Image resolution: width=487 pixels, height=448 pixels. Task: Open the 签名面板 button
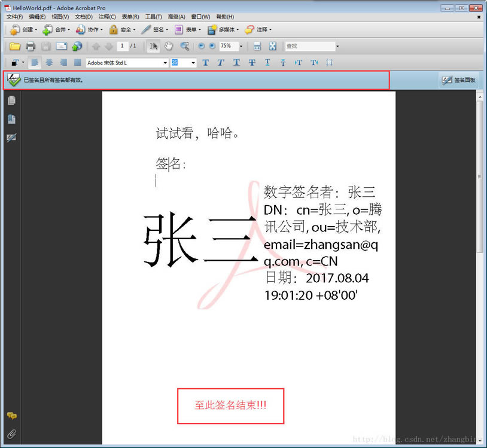(459, 80)
